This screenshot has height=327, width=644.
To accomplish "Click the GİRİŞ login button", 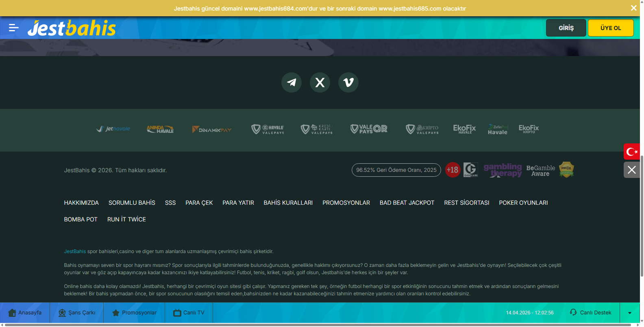I will tap(566, 28).
